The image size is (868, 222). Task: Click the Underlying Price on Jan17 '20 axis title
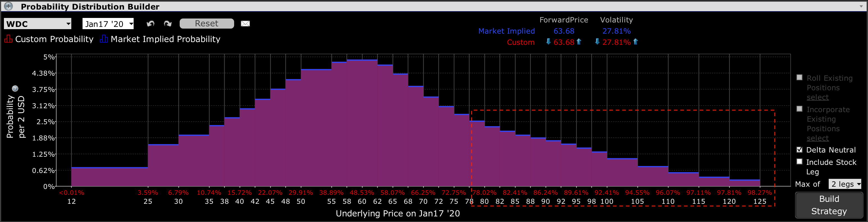[398, 214]
